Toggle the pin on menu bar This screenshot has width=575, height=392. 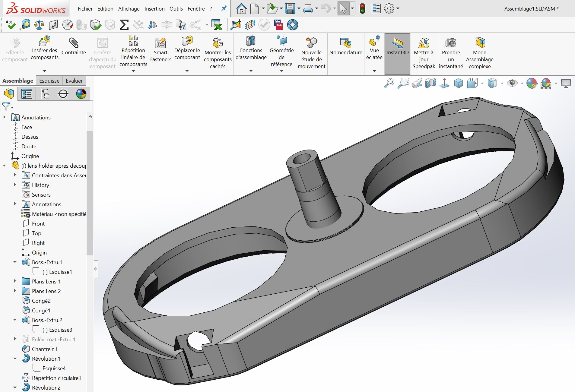tap(224, 8)
